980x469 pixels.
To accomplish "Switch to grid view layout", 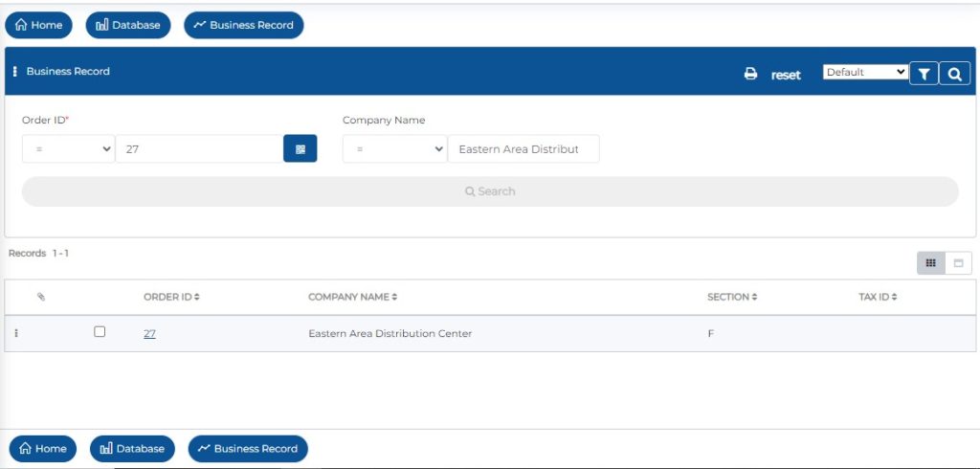I will coord(930,263).
